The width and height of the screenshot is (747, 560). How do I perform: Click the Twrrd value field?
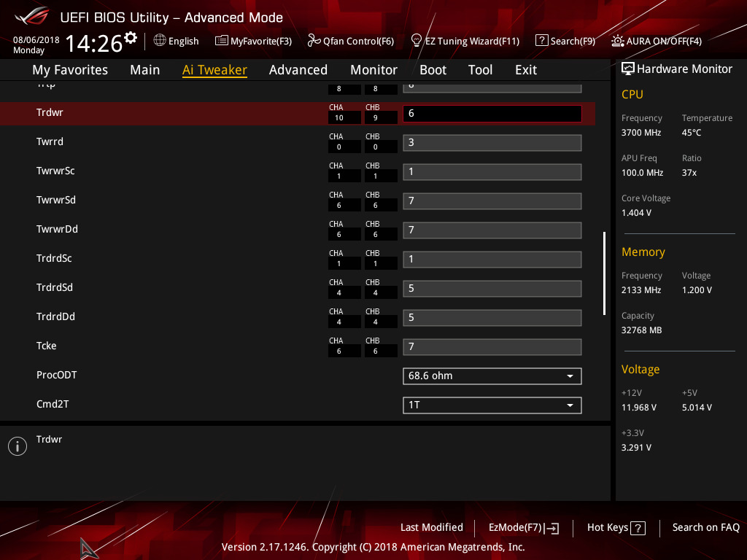(492, 143)
